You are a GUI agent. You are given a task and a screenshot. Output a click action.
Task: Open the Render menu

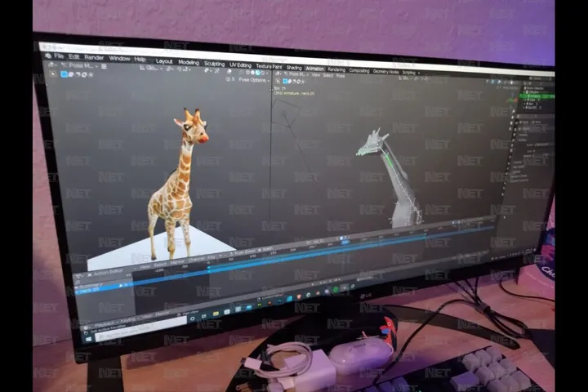pyautogui.click(x=94, y=57)
